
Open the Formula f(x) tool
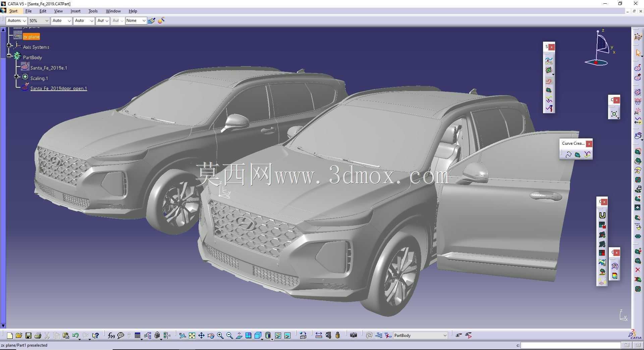111,335
